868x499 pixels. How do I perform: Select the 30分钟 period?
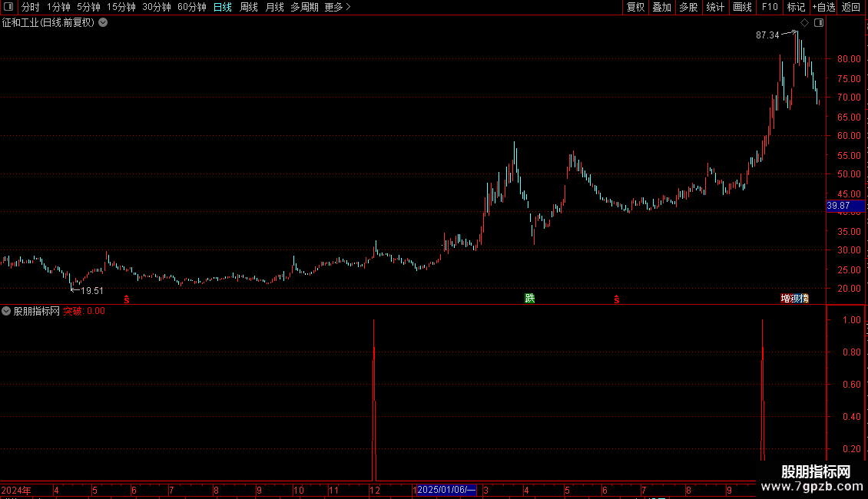(x=157, y=7)
